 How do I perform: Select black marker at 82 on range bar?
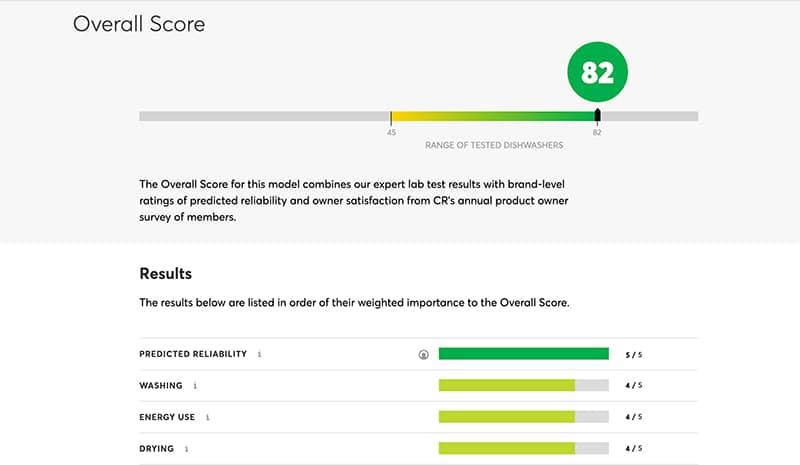(597, 115)
